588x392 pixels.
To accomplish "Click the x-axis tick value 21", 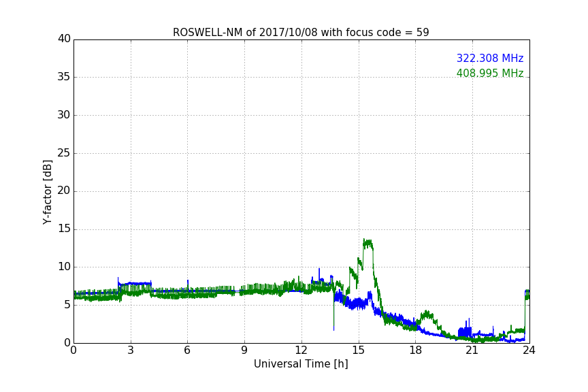I will (472, 350).
